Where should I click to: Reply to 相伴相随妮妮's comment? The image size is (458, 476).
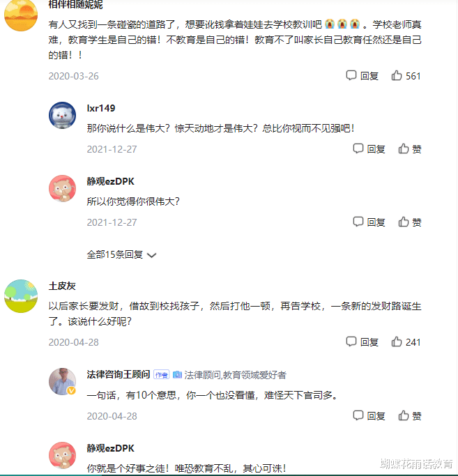(362, 76)
